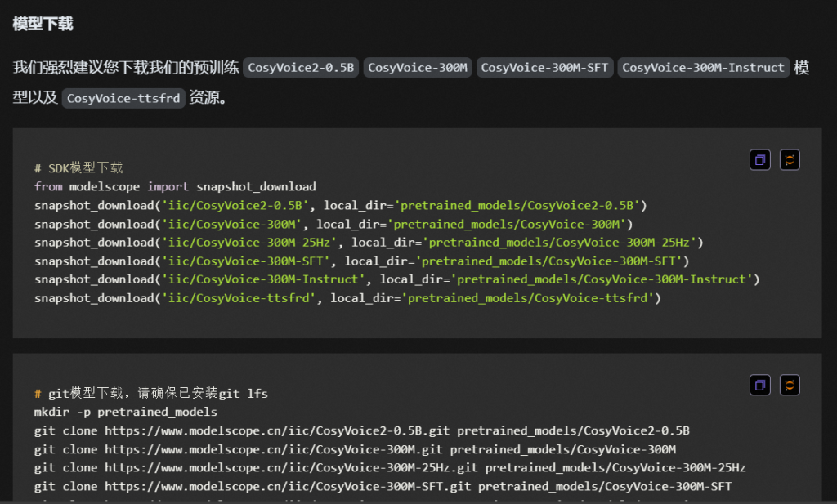Click the 'from modelscope import snapshot_download' line
The height and width of the screenshot is (504, 837).
pyautogui.click(x=175, y=187)
